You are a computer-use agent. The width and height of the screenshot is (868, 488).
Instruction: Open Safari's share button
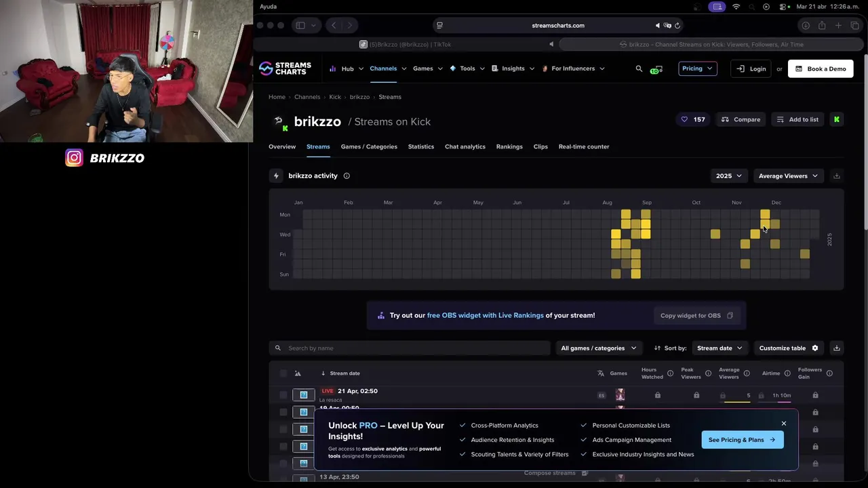[x=822, y=26]
